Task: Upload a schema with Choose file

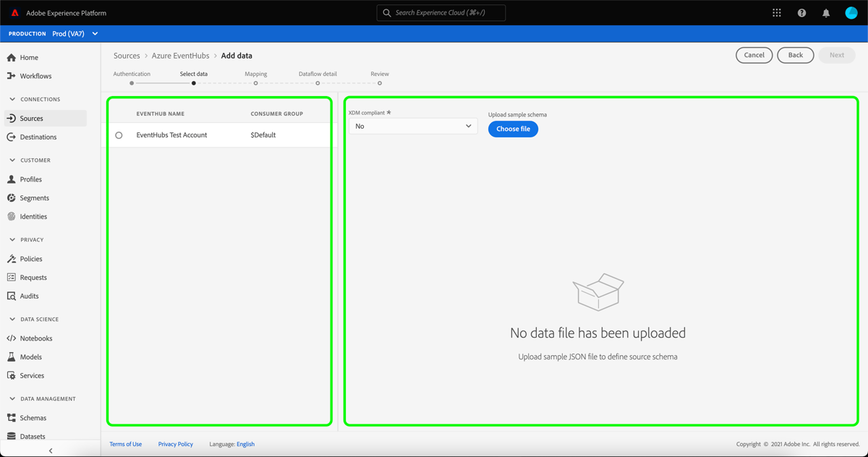Action: tap(513, 129)
